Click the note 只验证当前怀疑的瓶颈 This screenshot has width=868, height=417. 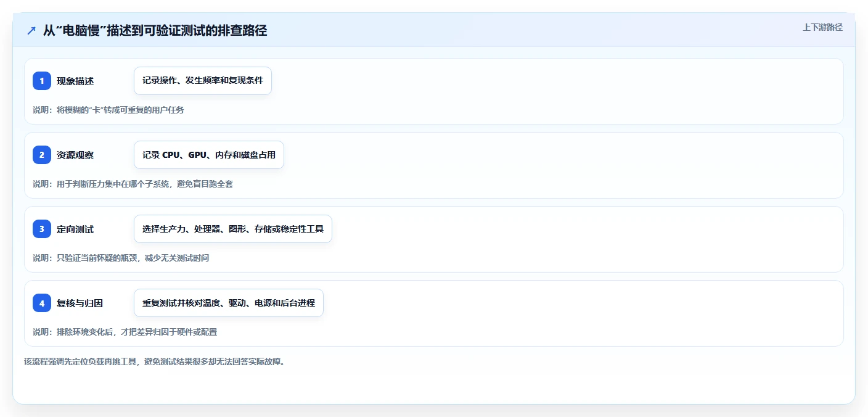(96, 258)
